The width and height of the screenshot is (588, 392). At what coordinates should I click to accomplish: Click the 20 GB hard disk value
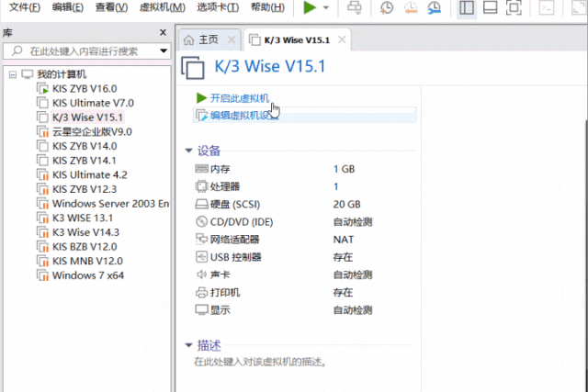347,204
